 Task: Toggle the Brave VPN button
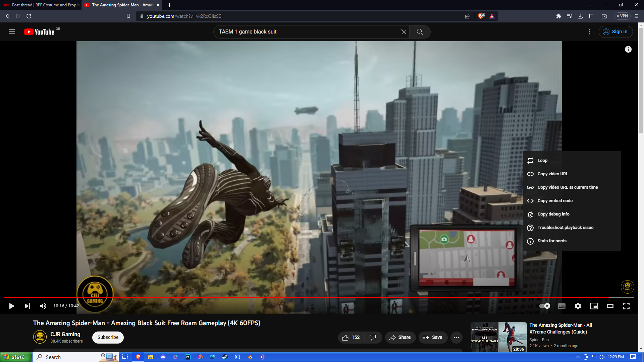[622, 16]
